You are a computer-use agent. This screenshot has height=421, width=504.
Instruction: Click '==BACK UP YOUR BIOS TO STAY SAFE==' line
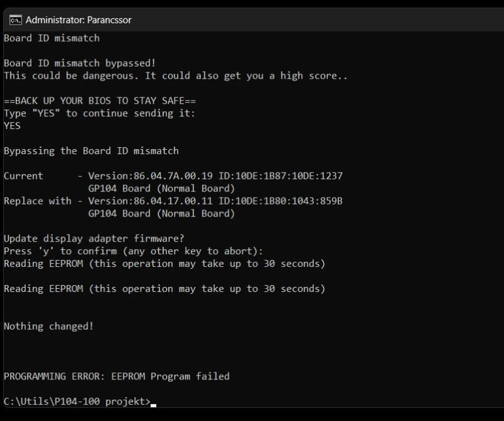point(100,101)
